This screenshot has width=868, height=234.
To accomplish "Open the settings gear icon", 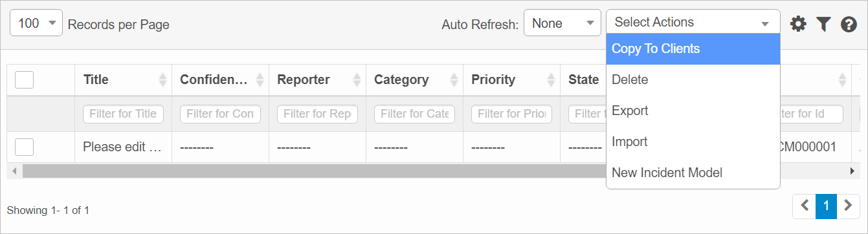I will coord(799,24).
